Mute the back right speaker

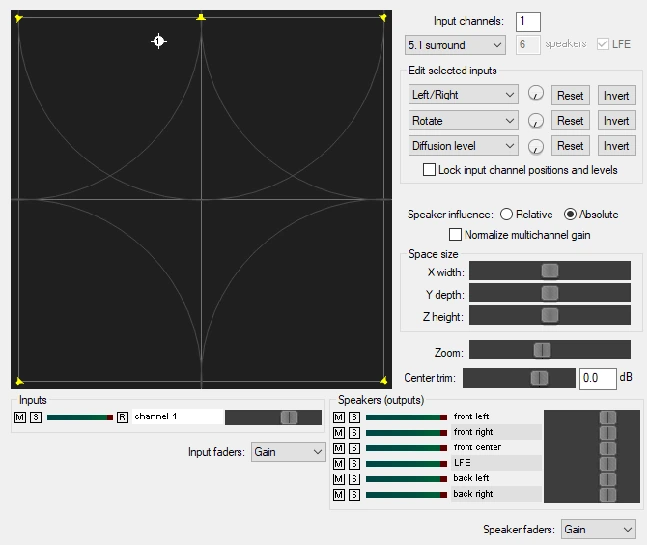(x=339, y=495)
